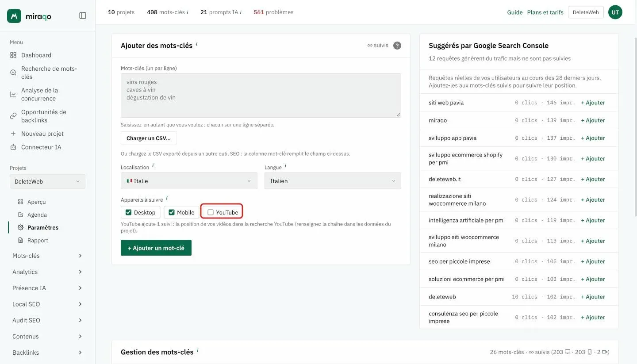Click the Rapport document icon
This screenshot has height=364, width=637.
pyautogui.click(x=20, y=240)
